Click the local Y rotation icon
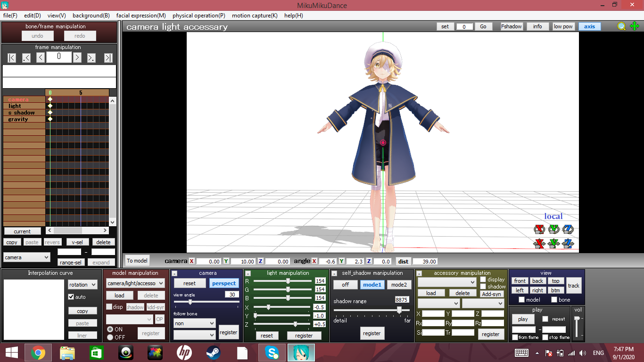Image resolution: width=644 pixels, height=362 pixels. tap(553, 230)
